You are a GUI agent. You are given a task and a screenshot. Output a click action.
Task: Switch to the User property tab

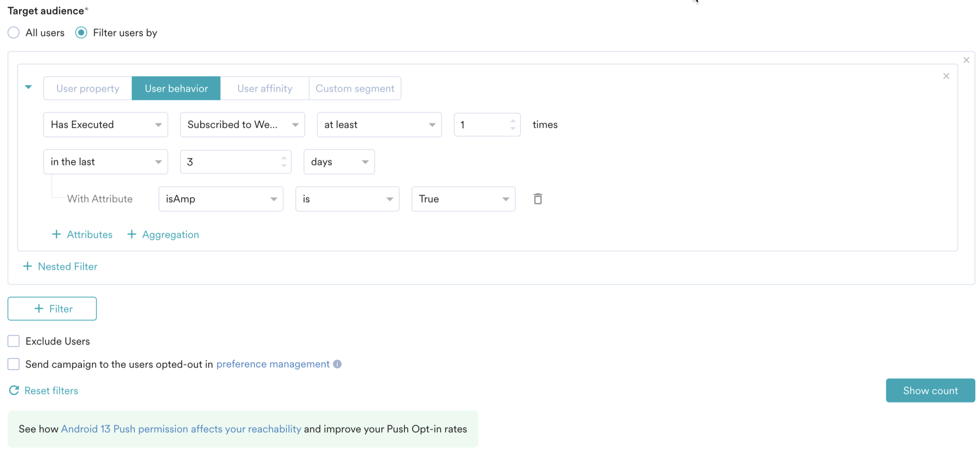pyautogui.click(x=88, y=89)
